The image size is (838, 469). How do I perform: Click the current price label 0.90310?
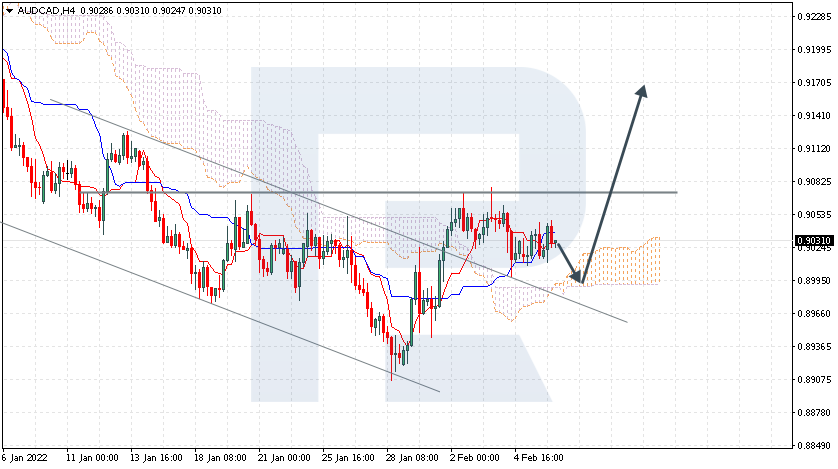pyautogui.click(x=814, y=241)
